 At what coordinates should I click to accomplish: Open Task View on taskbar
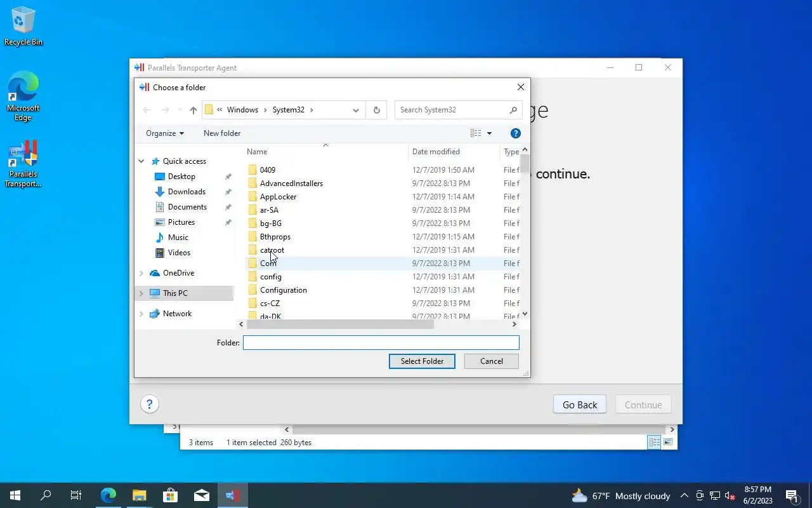[76, 495]
